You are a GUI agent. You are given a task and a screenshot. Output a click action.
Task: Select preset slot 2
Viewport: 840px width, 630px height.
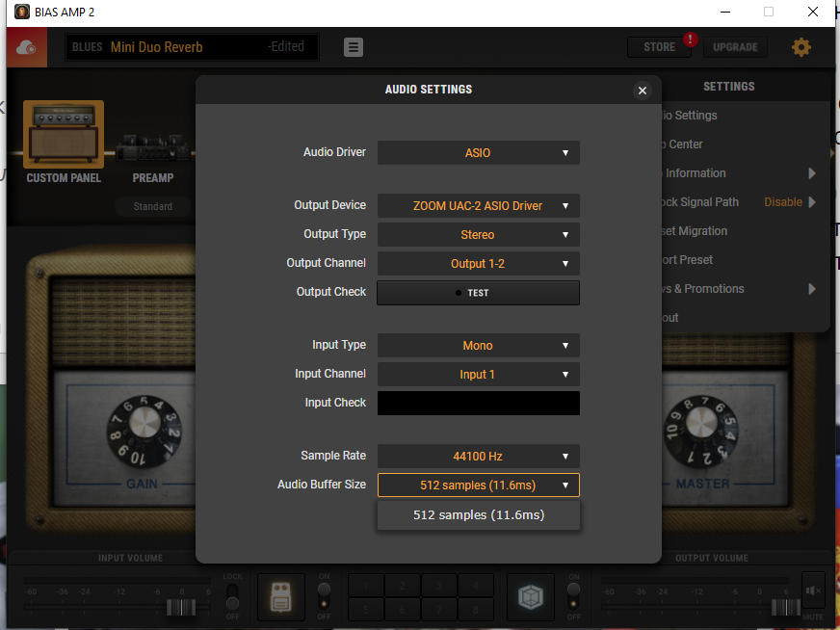point(403,586)
